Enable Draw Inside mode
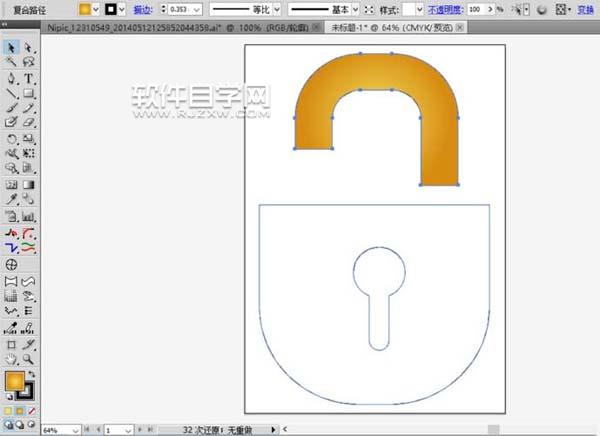 point(31,425)
